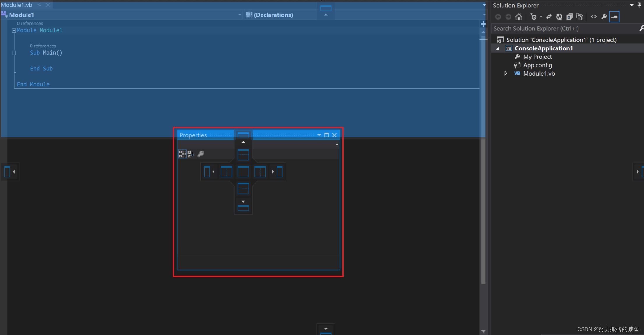Toggle the Solution Explorer auto-hide pin
The image size is (644, 335).
tap(639, 5)
